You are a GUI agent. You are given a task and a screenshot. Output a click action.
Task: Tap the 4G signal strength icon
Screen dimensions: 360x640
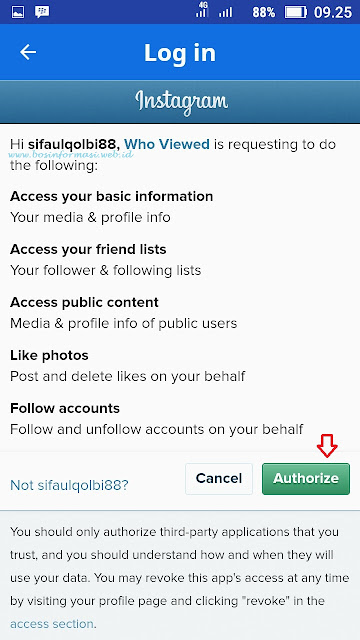click(202, 10)
